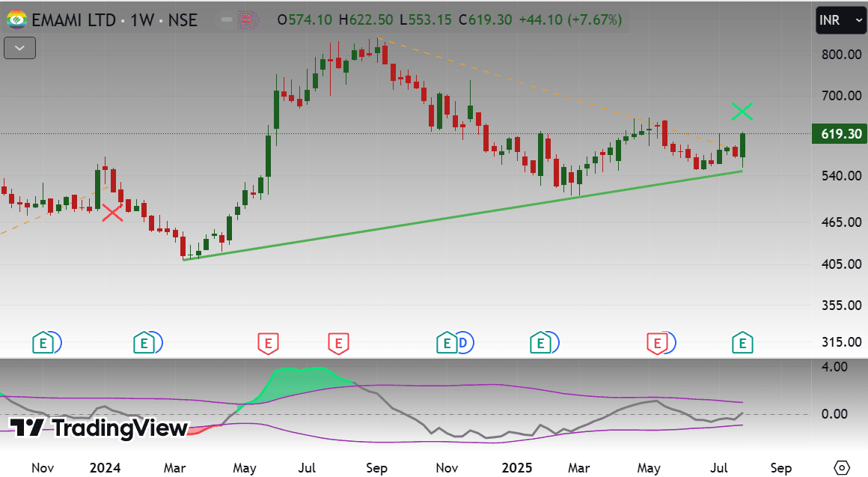
Task: Click the high value H622.50
Action: tap(366, 20)
